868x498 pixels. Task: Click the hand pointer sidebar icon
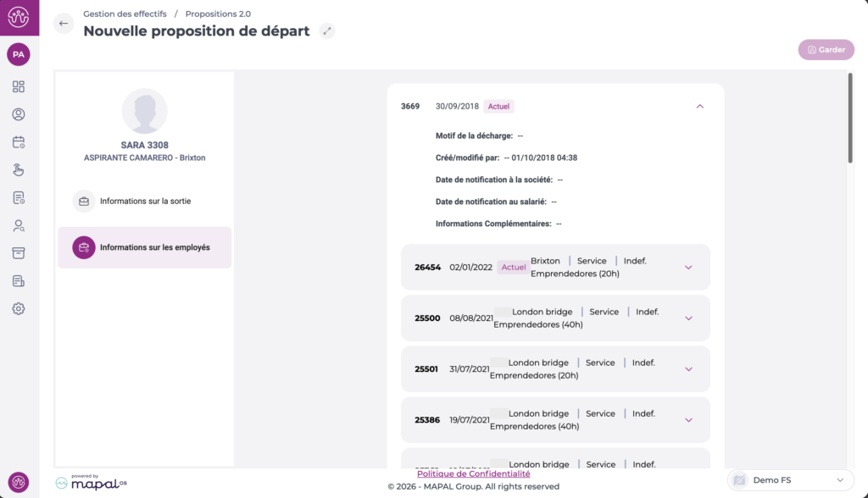pos(19,169)
